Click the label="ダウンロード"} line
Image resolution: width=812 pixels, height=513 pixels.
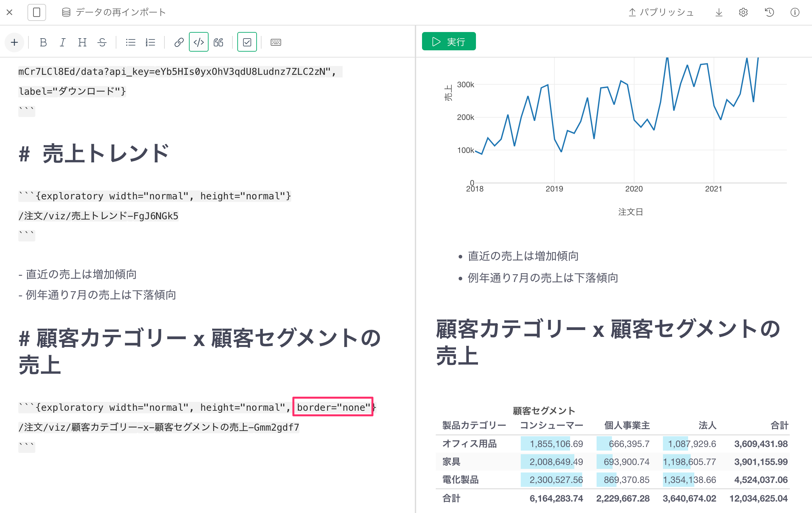tap(72, 91)
